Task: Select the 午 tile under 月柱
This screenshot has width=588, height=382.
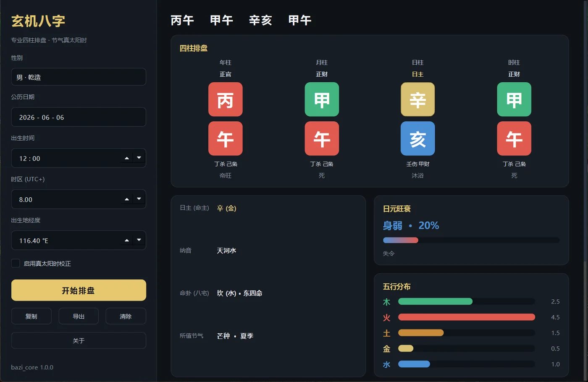Action: (322, 139)
